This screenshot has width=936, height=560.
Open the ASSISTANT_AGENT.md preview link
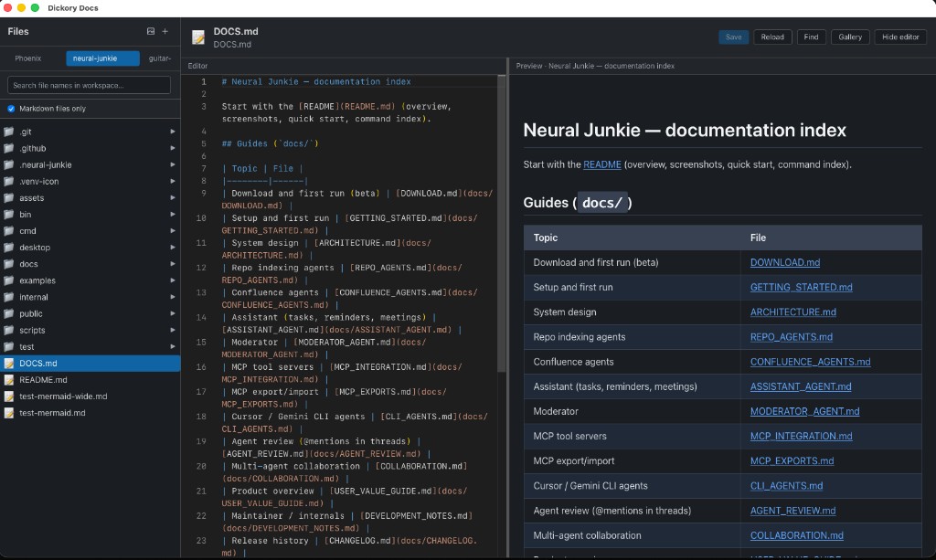pos(801,387)
